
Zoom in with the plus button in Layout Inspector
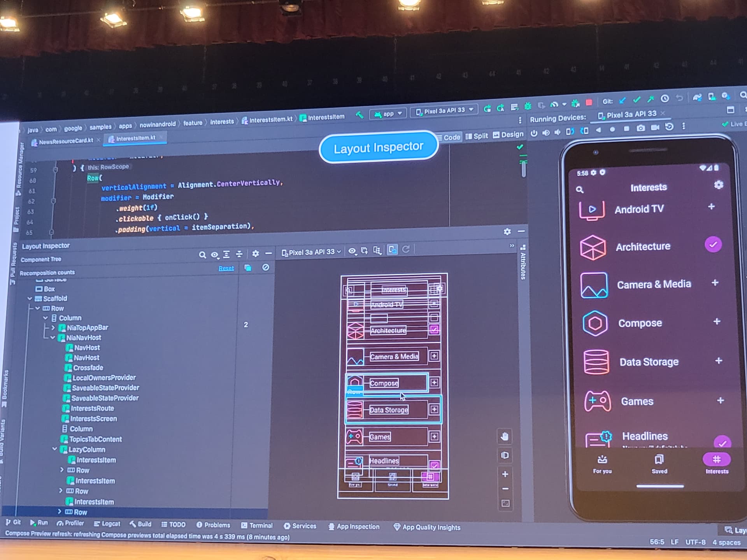pos(505,474)
